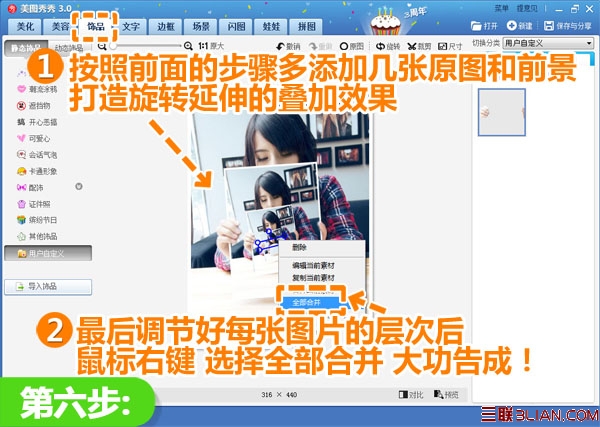Viewport: 600px width, 427px height.
Task: Click the zoom out magnifier icon
Action: tap(101, 46)
